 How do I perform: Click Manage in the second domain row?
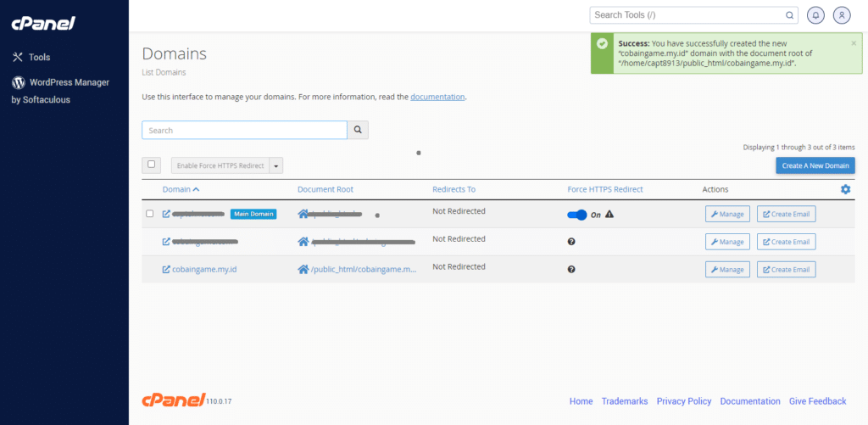tap(727, 242)
